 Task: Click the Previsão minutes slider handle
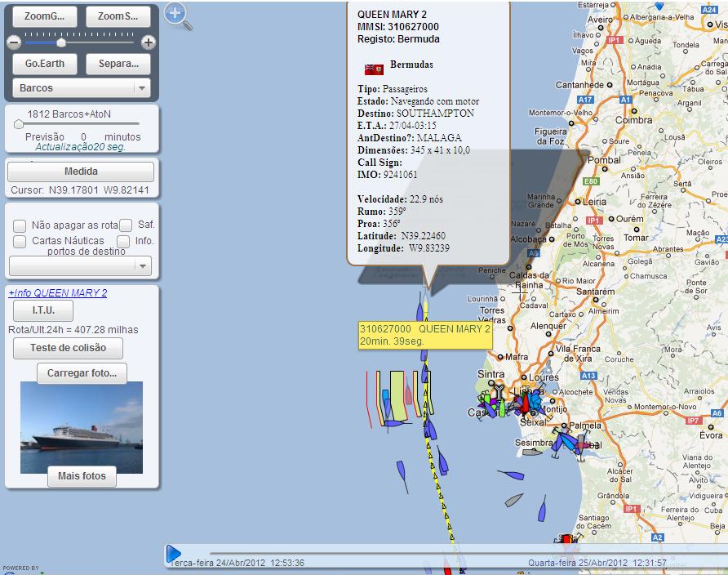(19, 124)
